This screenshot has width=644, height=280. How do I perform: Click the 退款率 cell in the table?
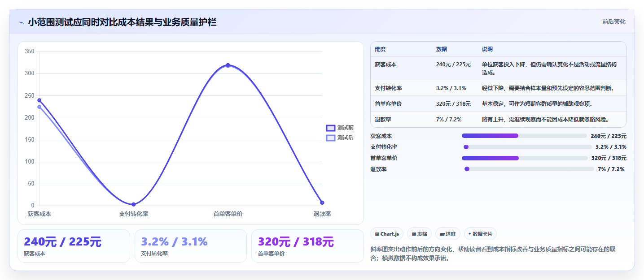[383, 120]
